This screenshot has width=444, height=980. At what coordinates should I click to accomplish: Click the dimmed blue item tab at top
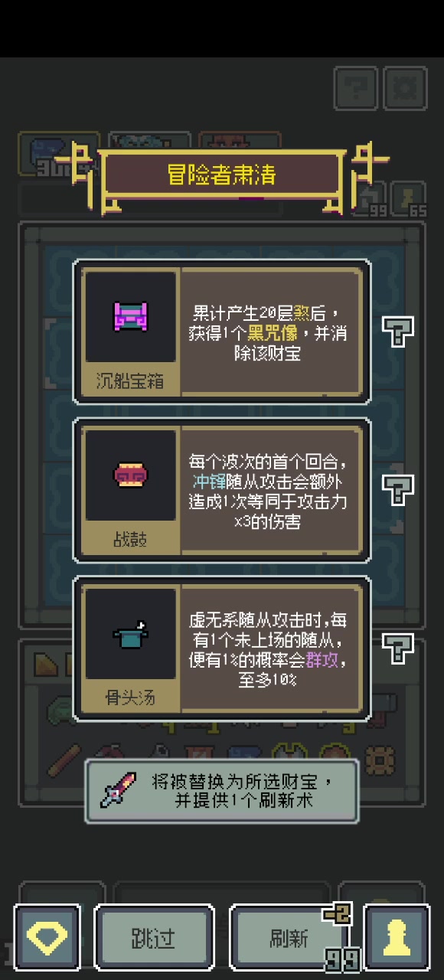(x=58, y=153)
